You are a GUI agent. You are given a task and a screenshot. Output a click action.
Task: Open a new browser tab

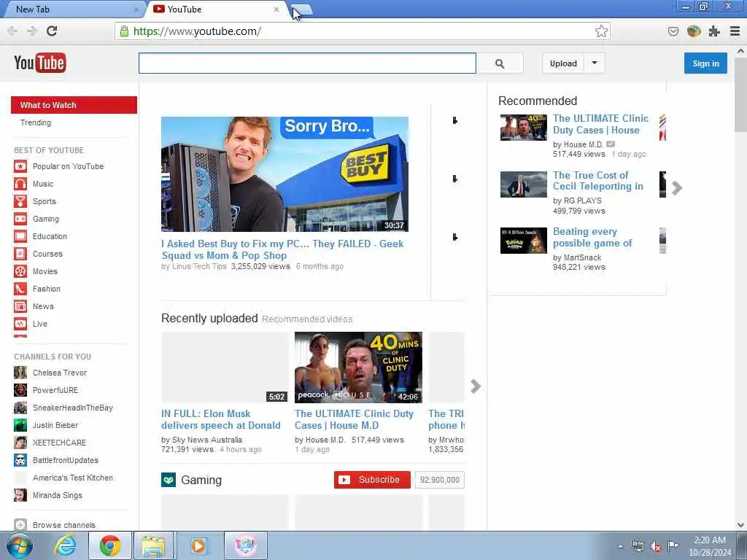click(303, 9)
